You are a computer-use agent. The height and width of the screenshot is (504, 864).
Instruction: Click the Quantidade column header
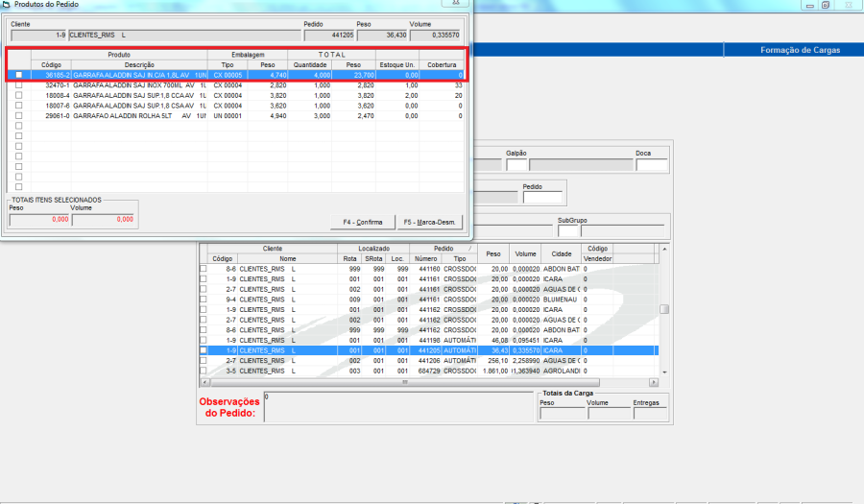click(x=310, y=65)
